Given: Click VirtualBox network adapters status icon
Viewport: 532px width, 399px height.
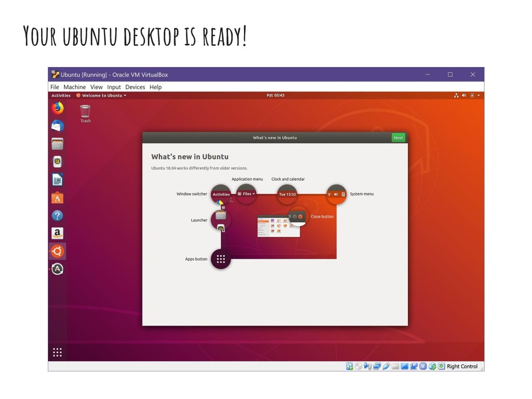Looking at the screenshot, I should tap(377, 366).
